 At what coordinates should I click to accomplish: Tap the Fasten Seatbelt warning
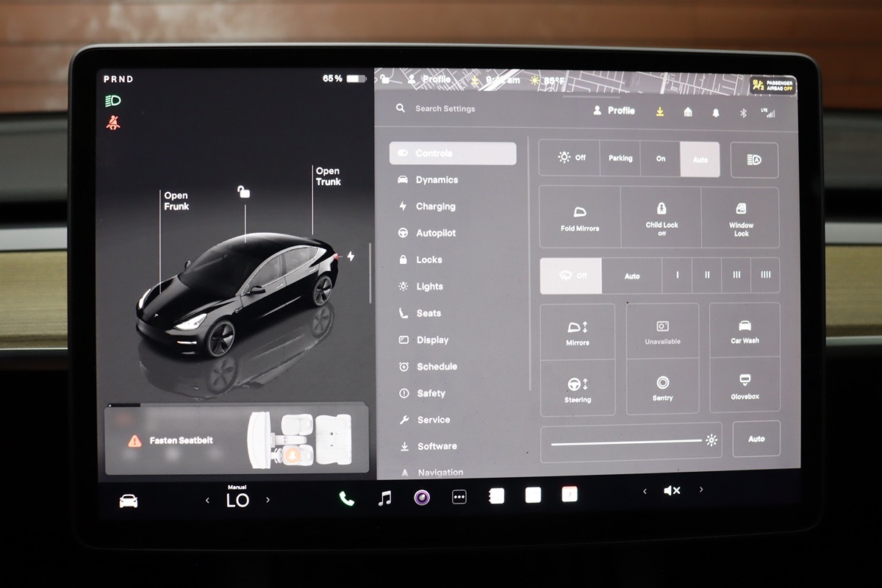point(237,440)
